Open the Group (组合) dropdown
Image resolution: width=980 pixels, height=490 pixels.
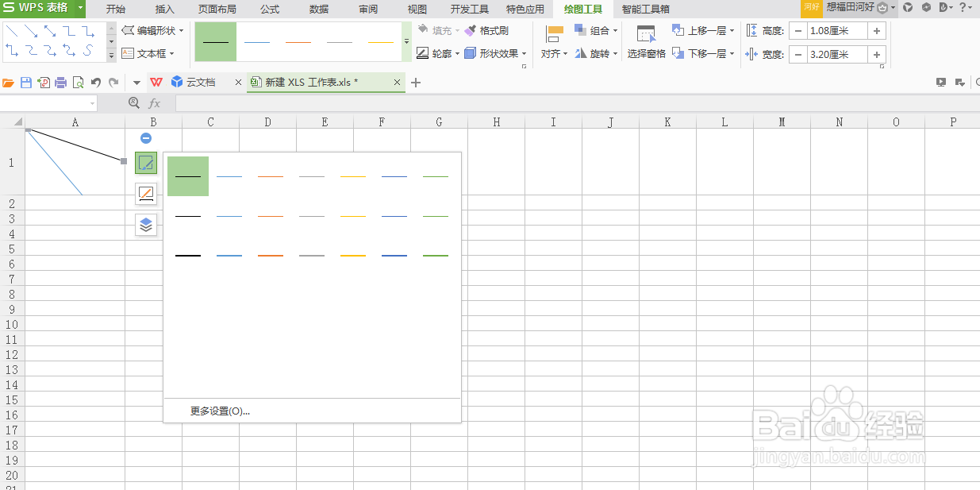click(597, 30)
